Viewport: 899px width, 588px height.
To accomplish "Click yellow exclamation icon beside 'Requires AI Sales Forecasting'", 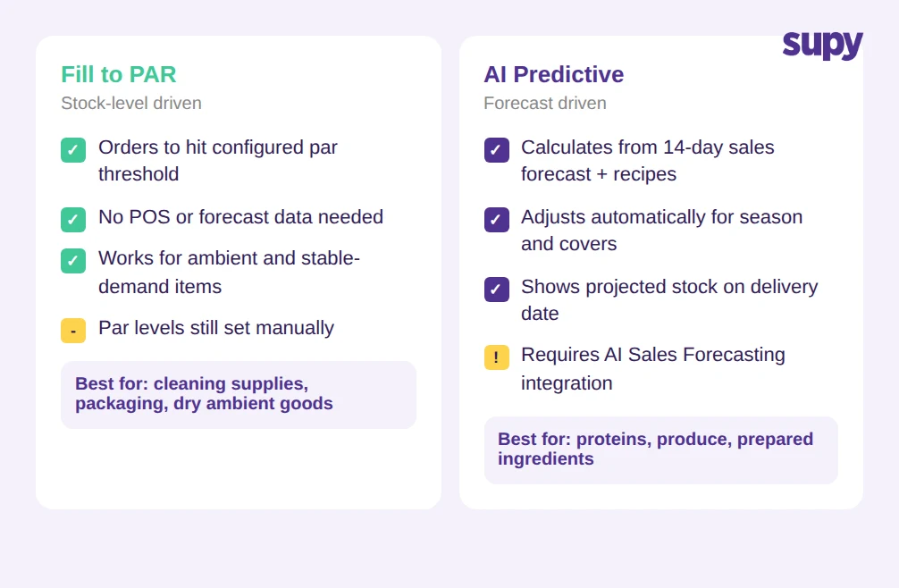I will click(x=497, y=357).
